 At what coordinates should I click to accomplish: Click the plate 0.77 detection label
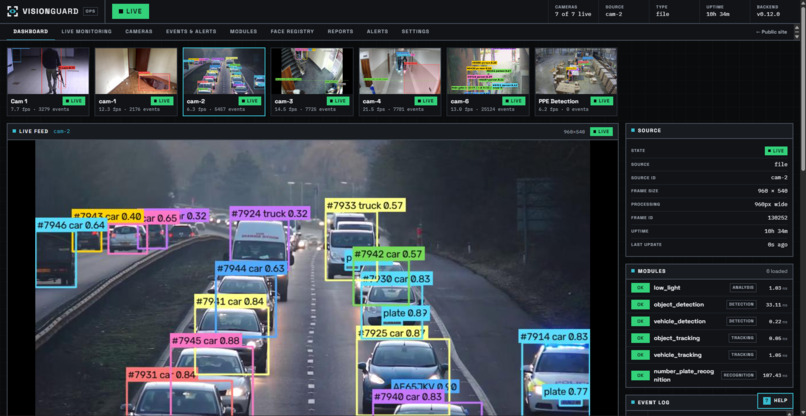coord(565,392)
